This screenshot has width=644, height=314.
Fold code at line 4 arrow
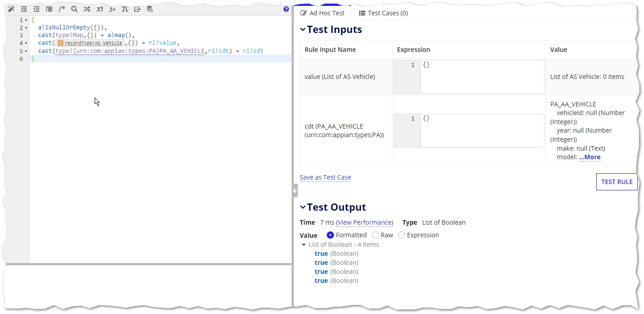tap(26, 43)
